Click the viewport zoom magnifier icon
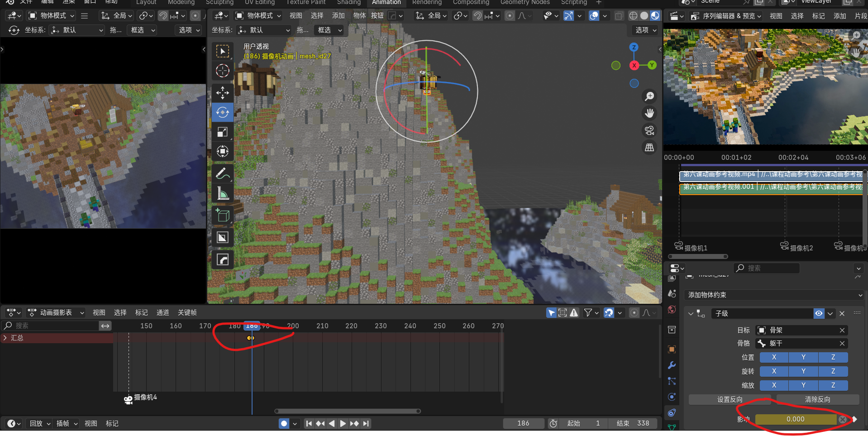 point(649,96)
